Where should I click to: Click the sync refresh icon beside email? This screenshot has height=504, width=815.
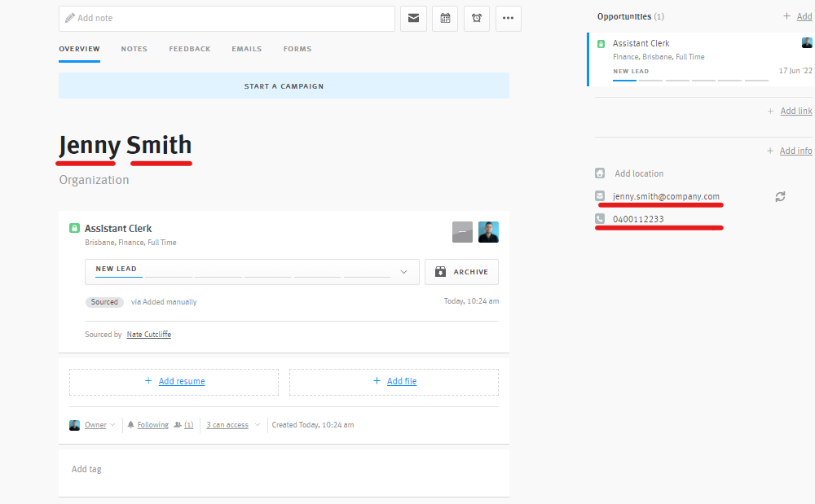pyautogui.click(x=780, y=196)
